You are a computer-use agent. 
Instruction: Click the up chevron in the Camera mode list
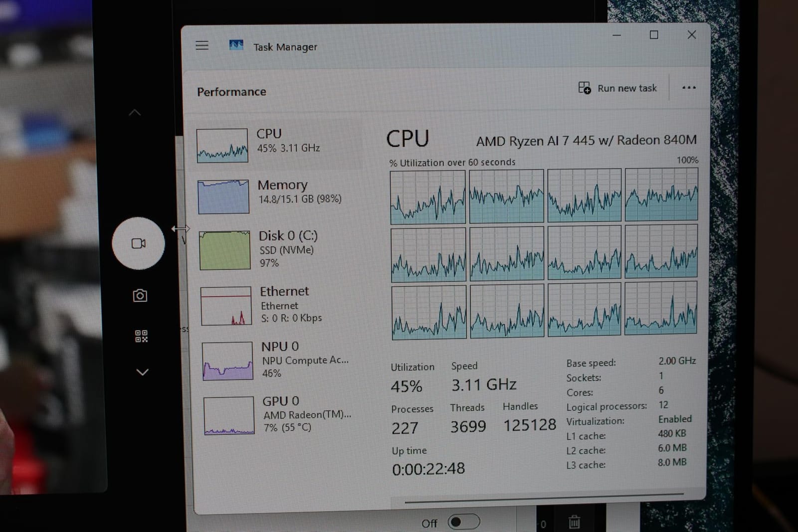(135, 113)
